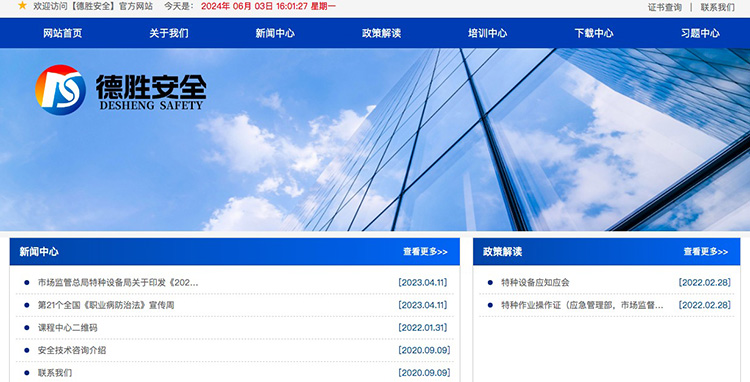750x382 pixels.
Task: Click 查看更多>> in 新闻中心 panel
Action: tap(425, 251)
